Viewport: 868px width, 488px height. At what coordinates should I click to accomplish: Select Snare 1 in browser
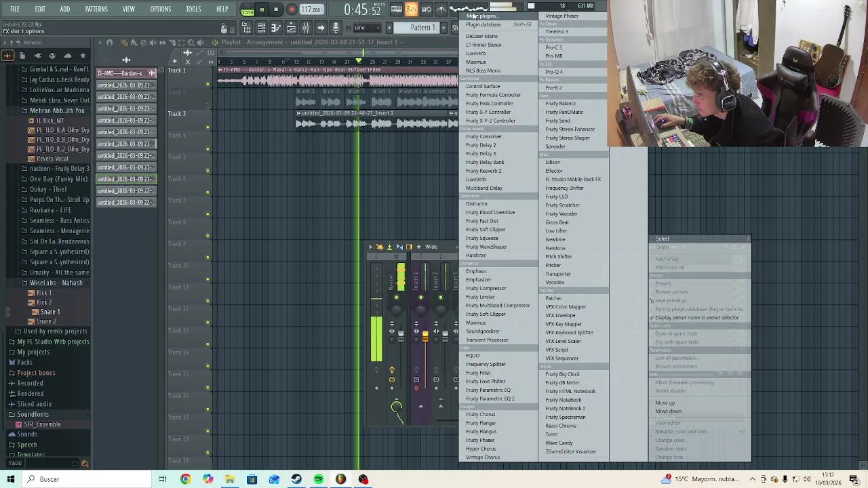49,312
